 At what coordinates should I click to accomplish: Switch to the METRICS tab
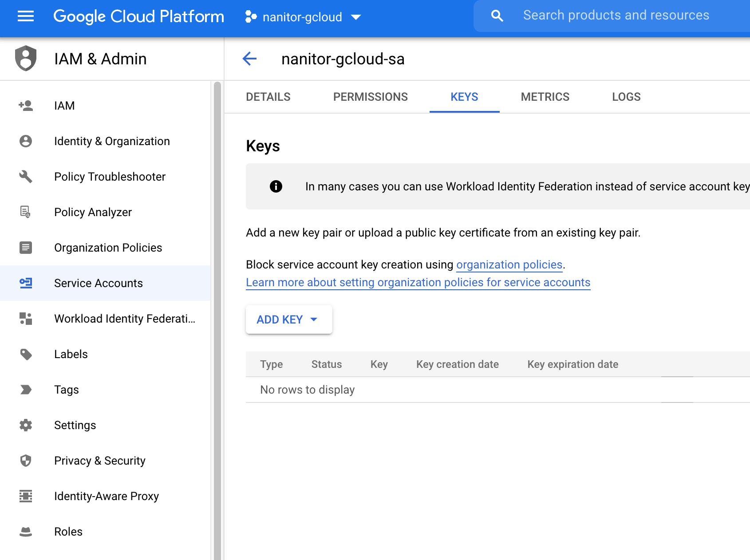[545, 97]
